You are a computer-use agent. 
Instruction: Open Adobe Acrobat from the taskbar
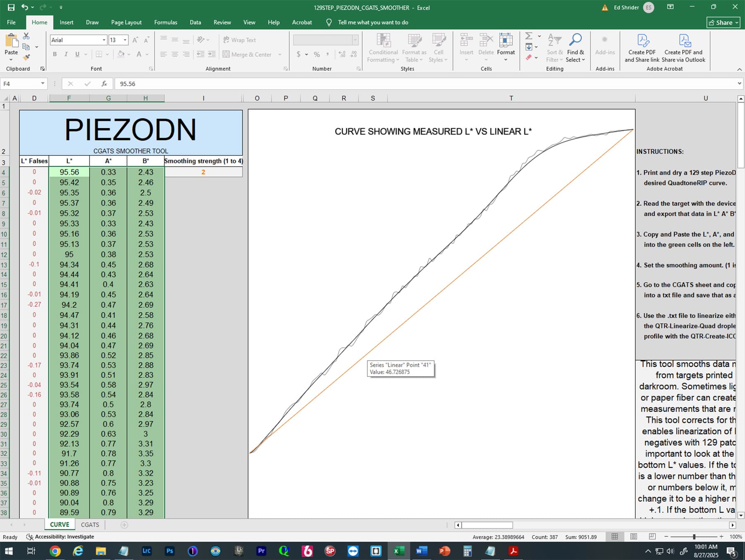513,551
